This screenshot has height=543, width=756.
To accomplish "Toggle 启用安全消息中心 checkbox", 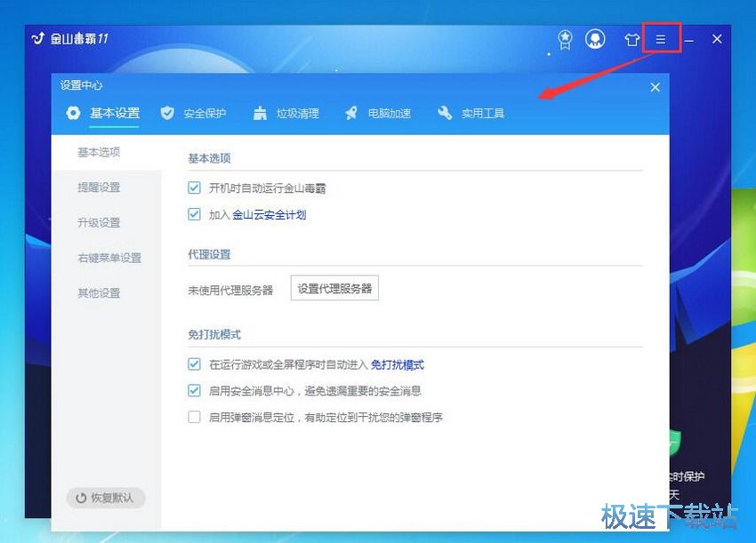I will (x=194, y=390).
